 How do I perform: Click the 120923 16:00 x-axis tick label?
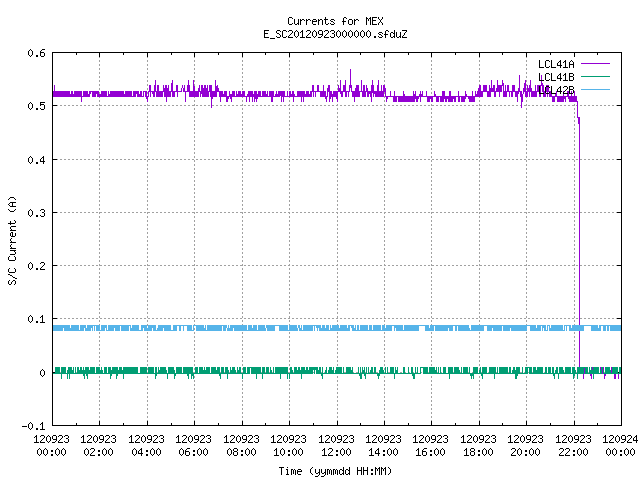click(x=430, y=445)
